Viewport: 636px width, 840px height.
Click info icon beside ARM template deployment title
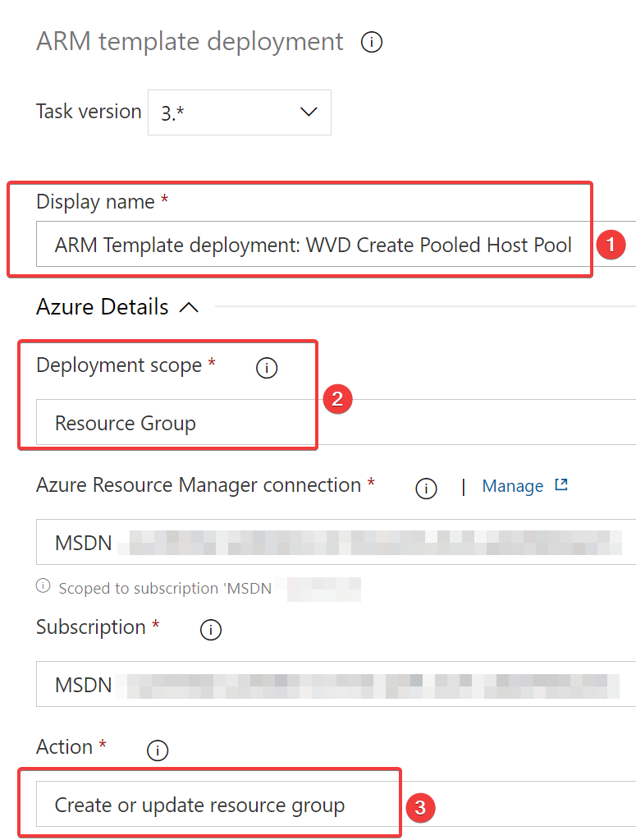click(x=372, y=43)
